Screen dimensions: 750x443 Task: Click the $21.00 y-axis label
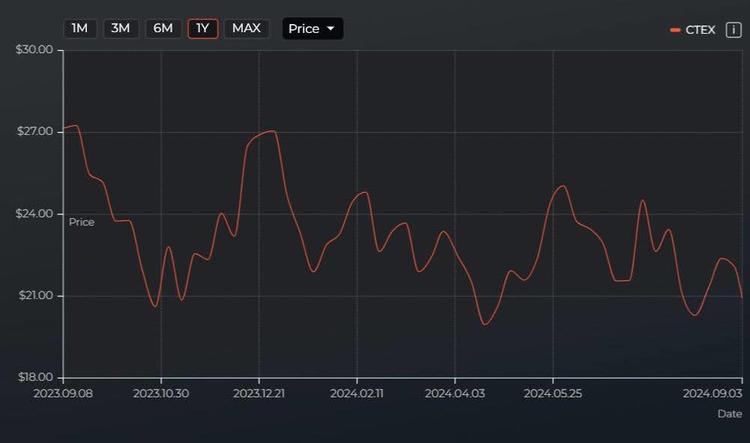(34, 295)
